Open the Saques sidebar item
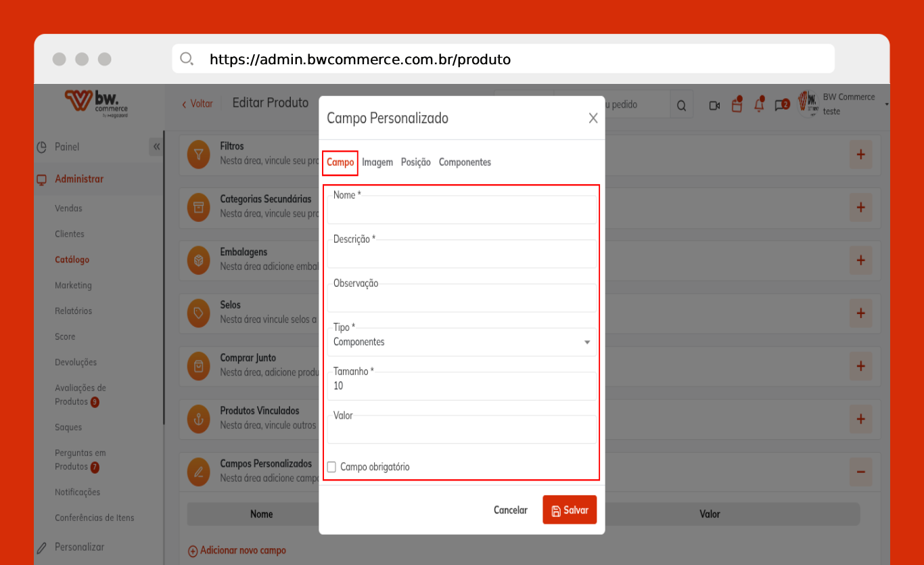The height and width of the screenshot is (565, 924). tap(68, 428)
